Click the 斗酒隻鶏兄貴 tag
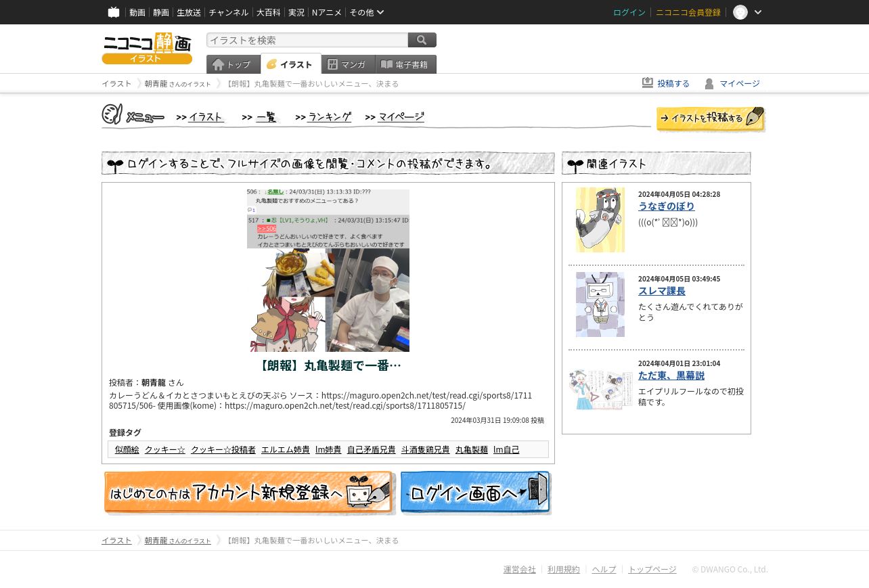Screen dimensions: 869x588 426,449
